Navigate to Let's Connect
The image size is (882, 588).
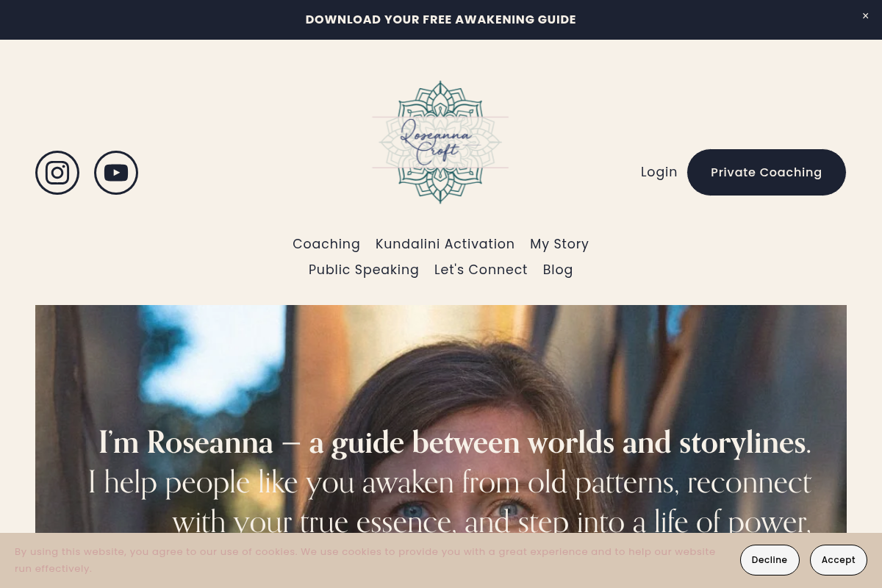point(481,270)
